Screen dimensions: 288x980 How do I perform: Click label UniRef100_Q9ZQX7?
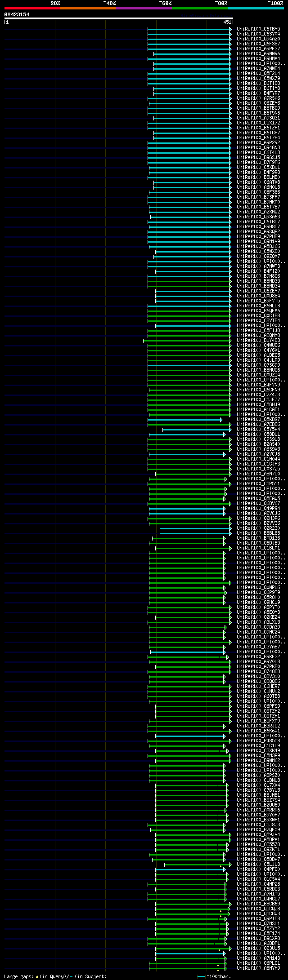[258, 256]
